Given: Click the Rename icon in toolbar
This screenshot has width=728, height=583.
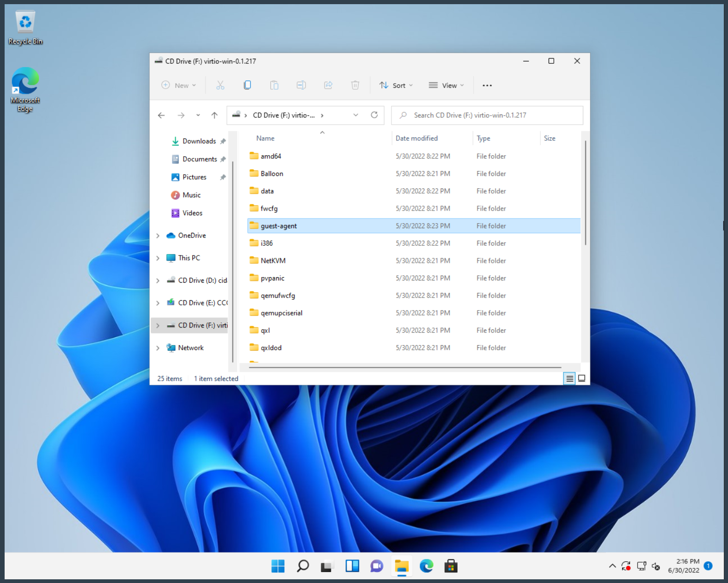Looking at the screenshot, I should tap(301, 85).
